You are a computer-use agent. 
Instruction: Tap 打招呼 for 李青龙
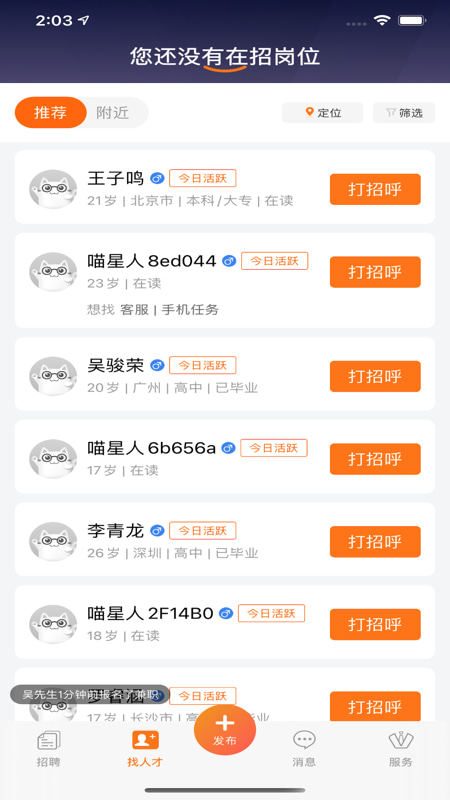[x=375, y=542]
